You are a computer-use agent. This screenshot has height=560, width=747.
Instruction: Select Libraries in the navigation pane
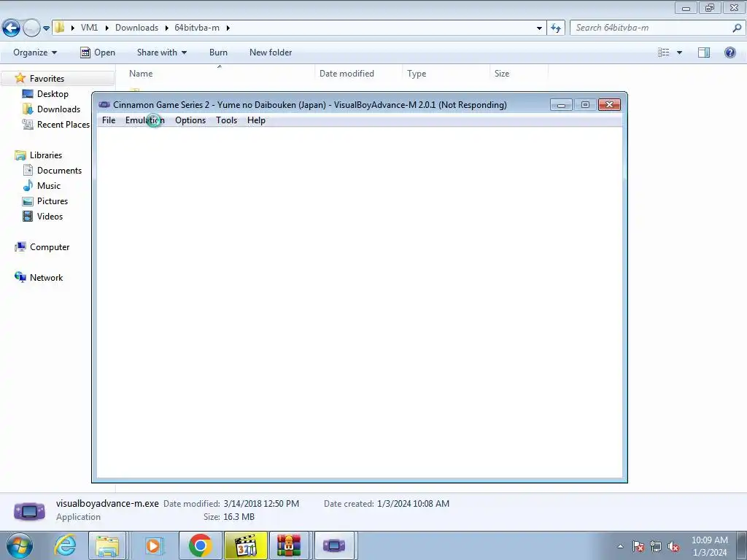[46, 155]
